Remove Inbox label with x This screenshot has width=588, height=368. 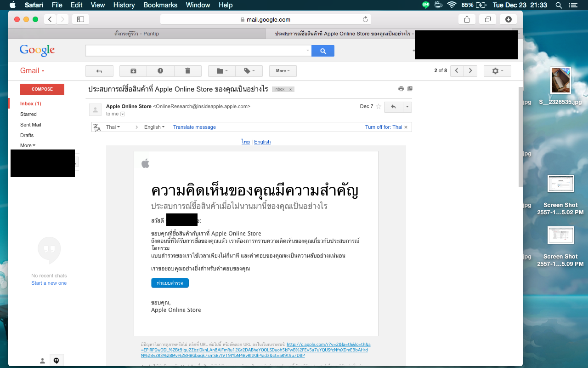290,89
